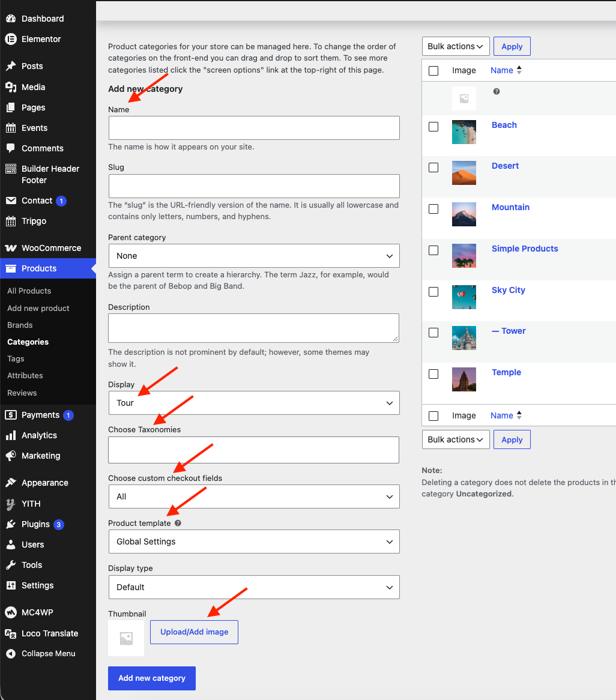616x700 pixels.
Task: Click the Pages icon in sidebar
Action: pos(11,107)
